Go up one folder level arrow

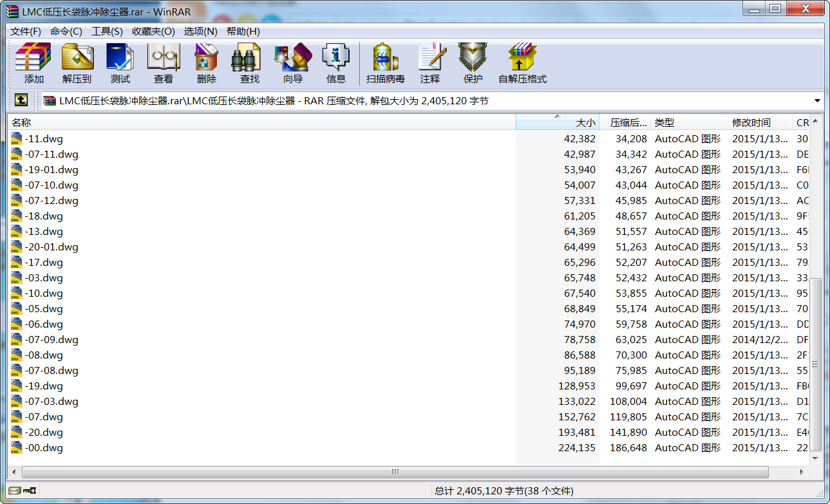[21, 100]
